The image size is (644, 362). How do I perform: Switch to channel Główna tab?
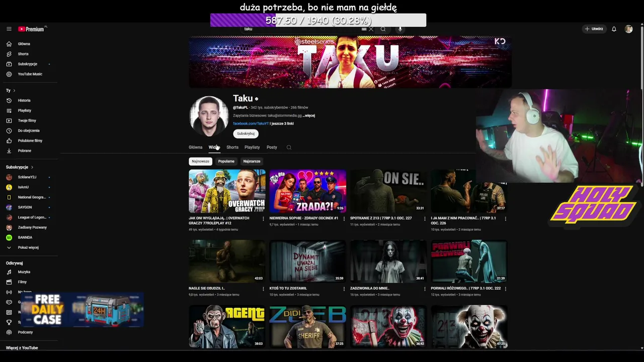195,147
